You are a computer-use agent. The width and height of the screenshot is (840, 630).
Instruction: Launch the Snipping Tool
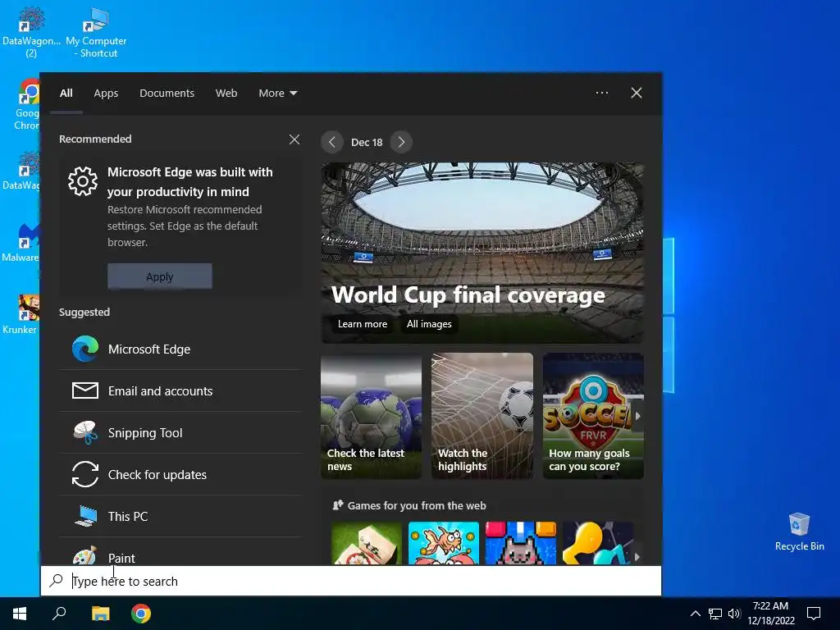[x=180, y=433]
